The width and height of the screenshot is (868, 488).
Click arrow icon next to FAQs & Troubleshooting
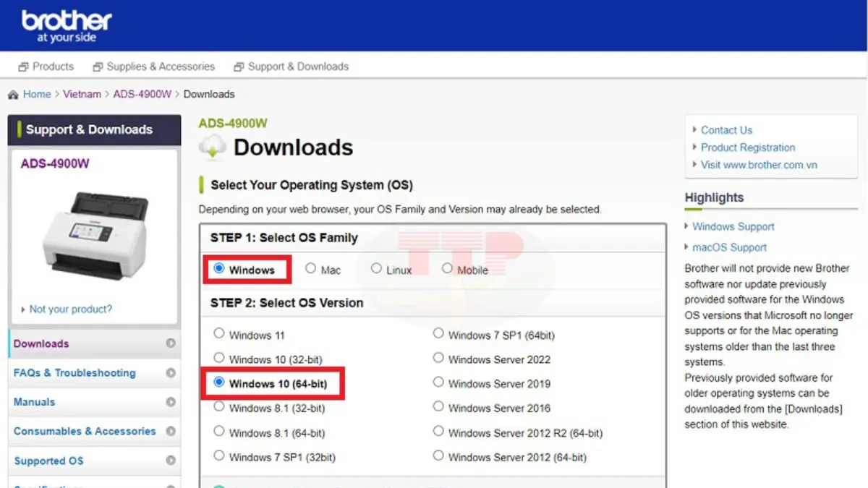(171, 373)
